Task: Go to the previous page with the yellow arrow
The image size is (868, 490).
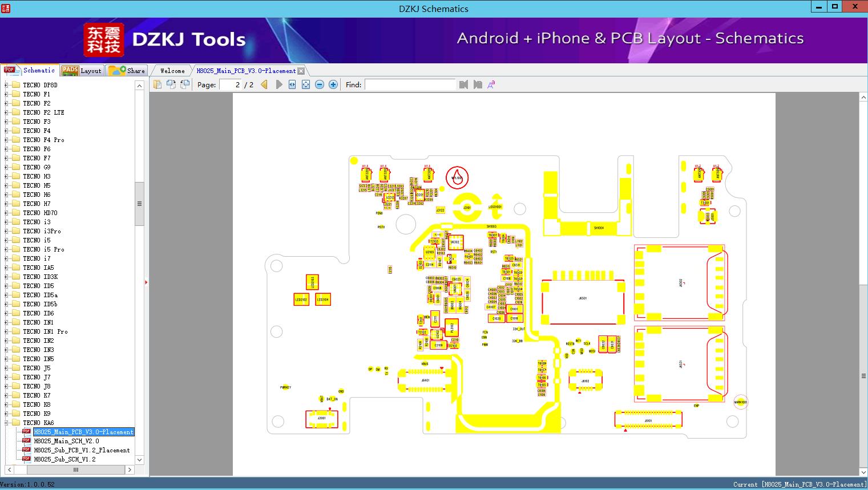Action: pyautogui.click(x=264, y=84)
